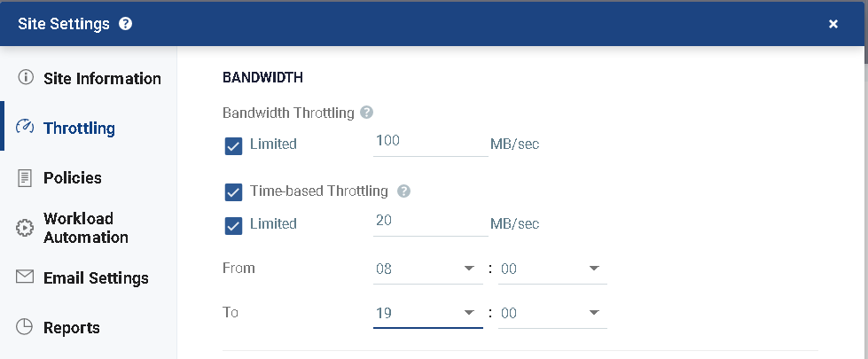Open the To hour dropdown showing 19

[x=428, y=314]
